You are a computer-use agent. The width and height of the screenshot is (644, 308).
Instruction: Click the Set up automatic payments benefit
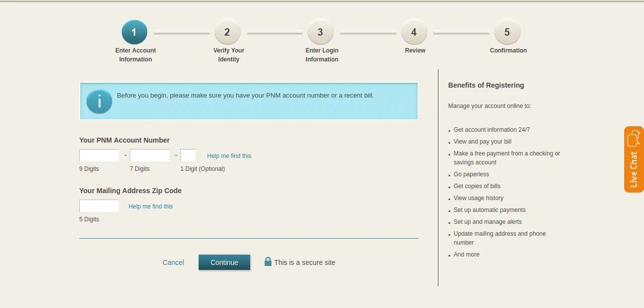tap(489, 209)
